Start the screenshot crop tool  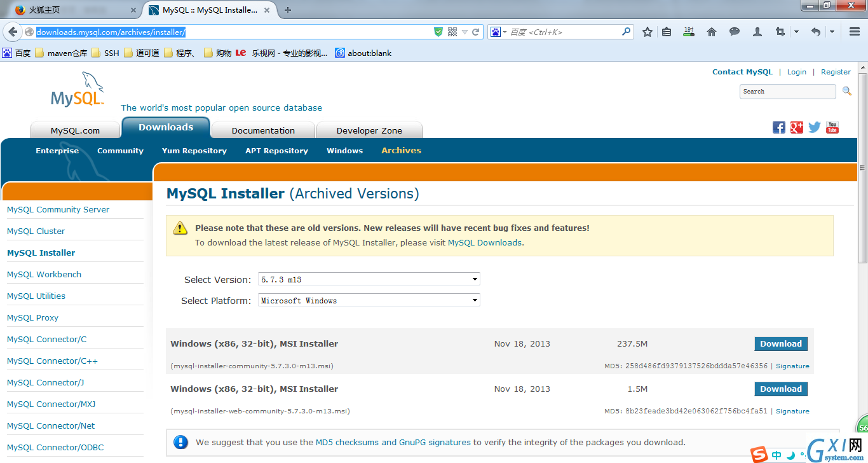(x=780, y=32)
